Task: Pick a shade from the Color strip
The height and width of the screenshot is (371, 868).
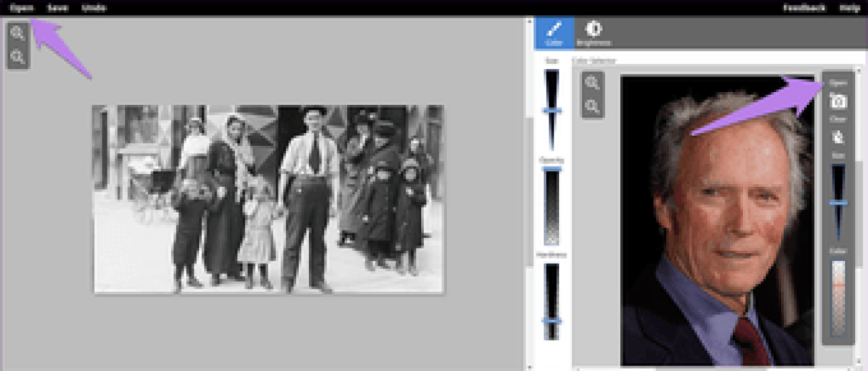Action: pyautogui.click(x=838, y=296)
